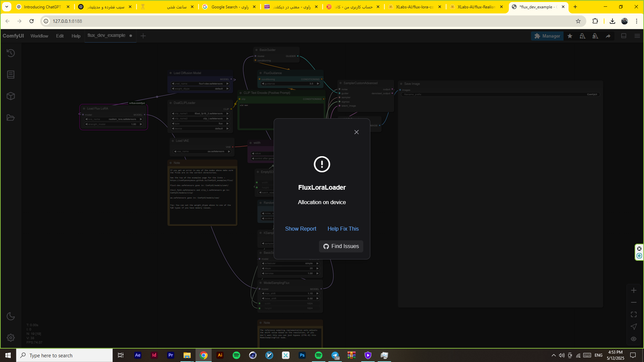Open the queue history sidebar icon
This screenshot has width=644, height=362.
(x=11, y=53)
